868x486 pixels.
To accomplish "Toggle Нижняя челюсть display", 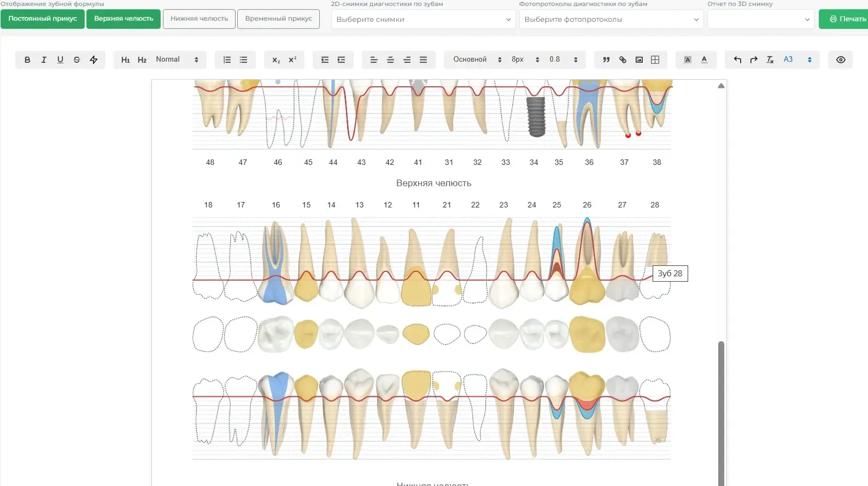I will click(199, 19).
